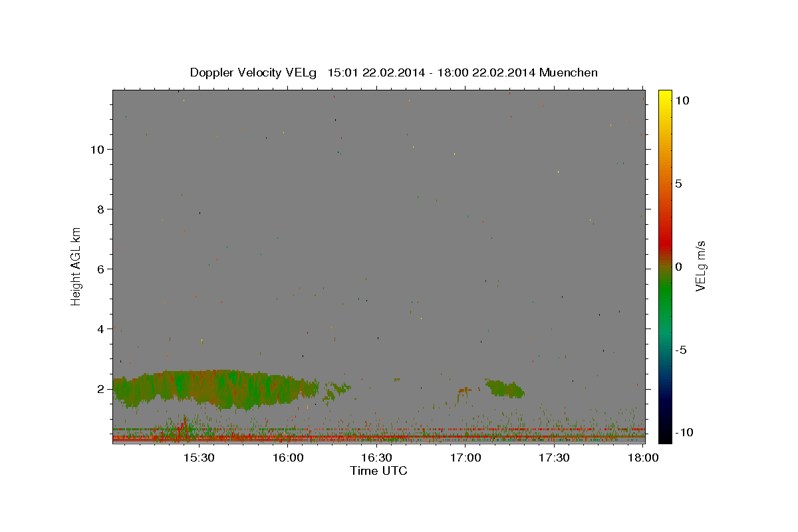This screenshot has height=532, width=798.
Task: Click the height axis label 10
Action: pyautogui.click(x=98, y=149)
